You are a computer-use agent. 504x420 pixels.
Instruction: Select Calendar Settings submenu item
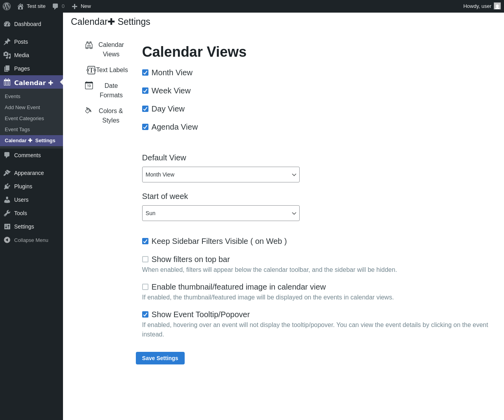pos(31,141)
